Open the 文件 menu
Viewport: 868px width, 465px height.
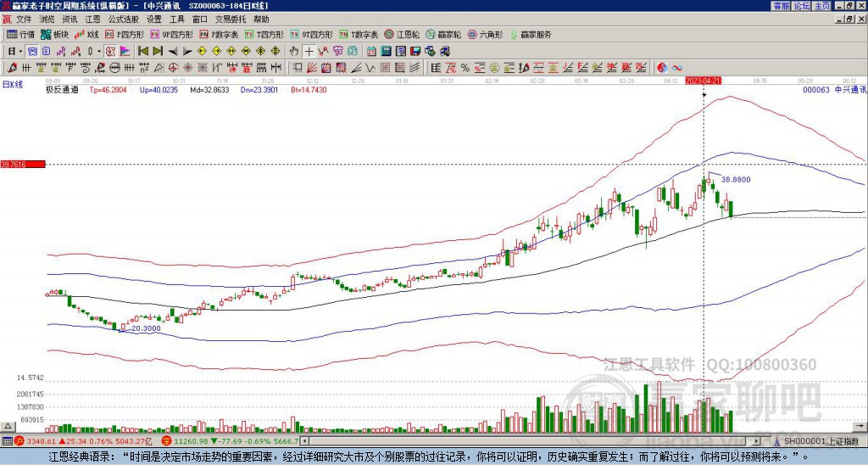24,20
